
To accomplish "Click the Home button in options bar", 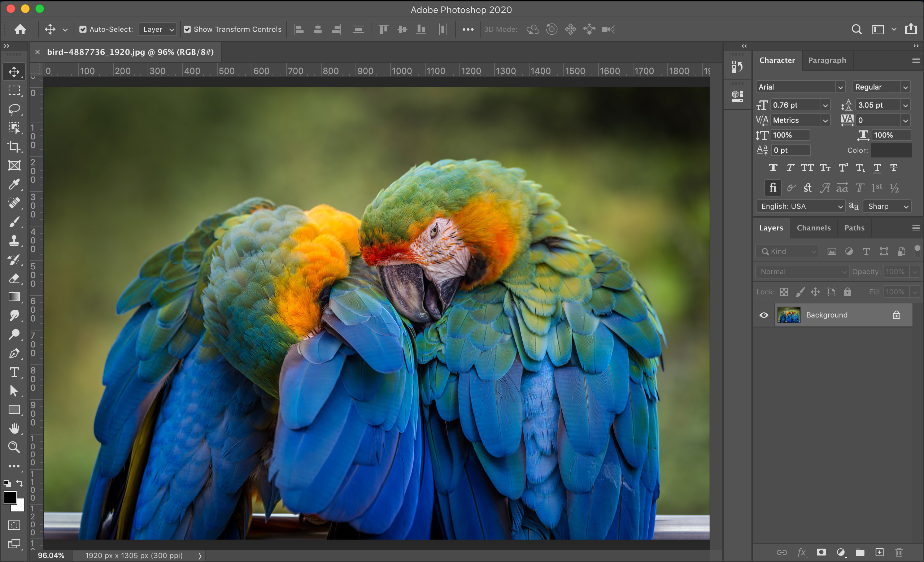I will click(20, 29).
